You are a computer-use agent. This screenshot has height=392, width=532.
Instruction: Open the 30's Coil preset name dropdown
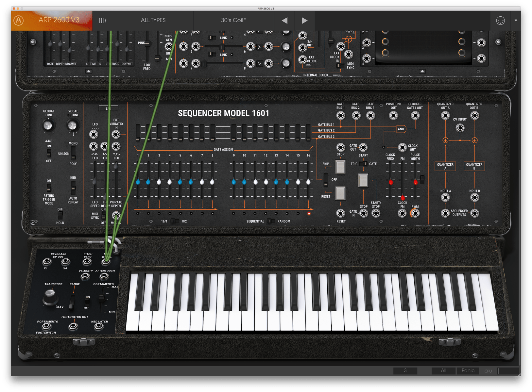tap(233, 20)
